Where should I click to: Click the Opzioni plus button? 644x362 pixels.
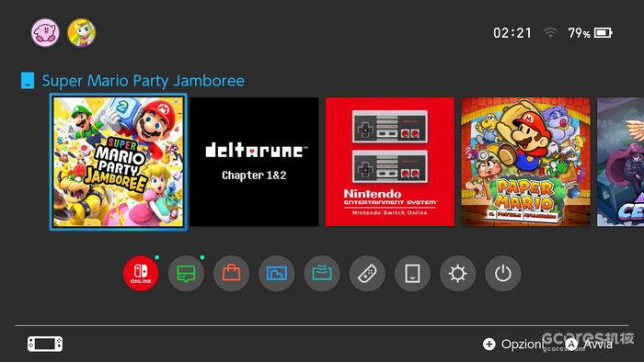(x=513, y=344)
